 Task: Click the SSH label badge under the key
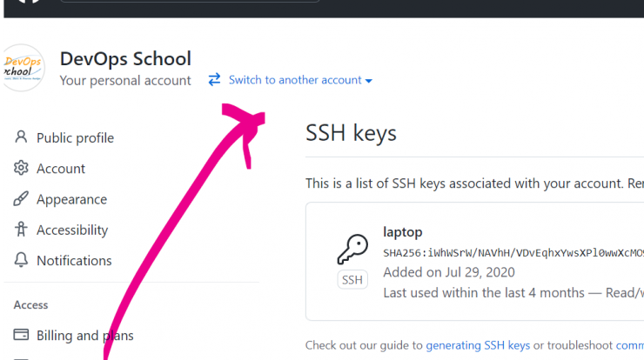[352, 280]
